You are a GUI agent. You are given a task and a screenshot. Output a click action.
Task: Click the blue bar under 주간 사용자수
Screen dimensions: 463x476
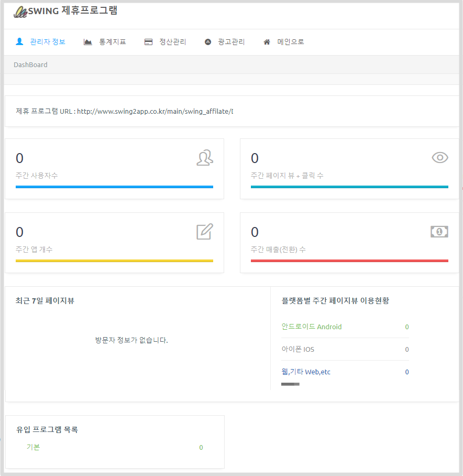(x=114, y=187)
